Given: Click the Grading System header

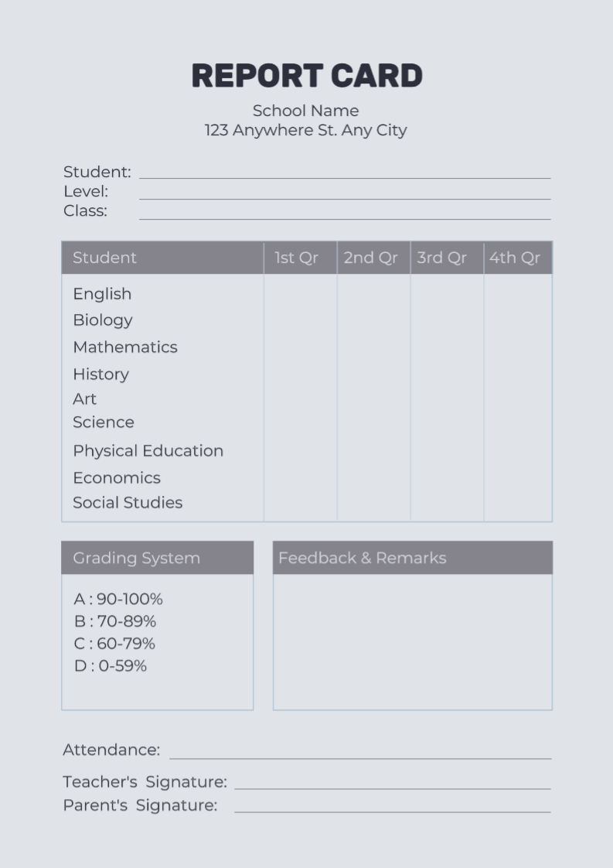Looking at the screenshot, I should click(137, 558).
